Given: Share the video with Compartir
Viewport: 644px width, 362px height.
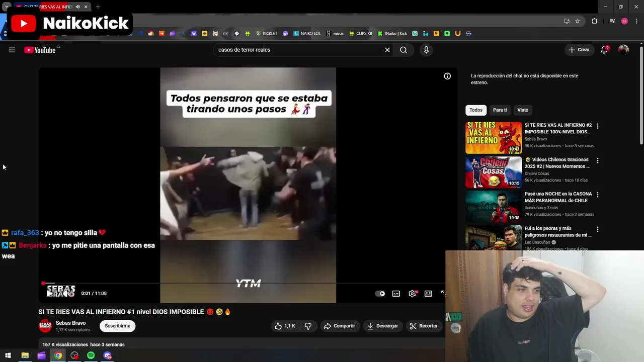Looking at the screenshot, I should click(340, 326).
